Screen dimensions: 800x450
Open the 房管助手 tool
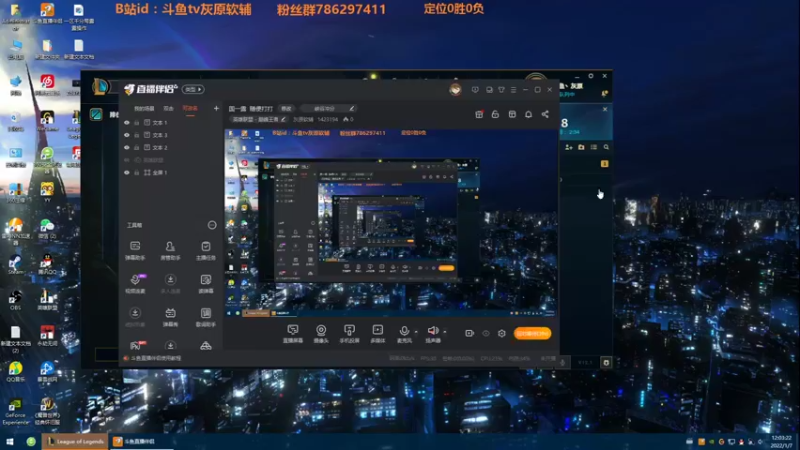pos(170,250)
